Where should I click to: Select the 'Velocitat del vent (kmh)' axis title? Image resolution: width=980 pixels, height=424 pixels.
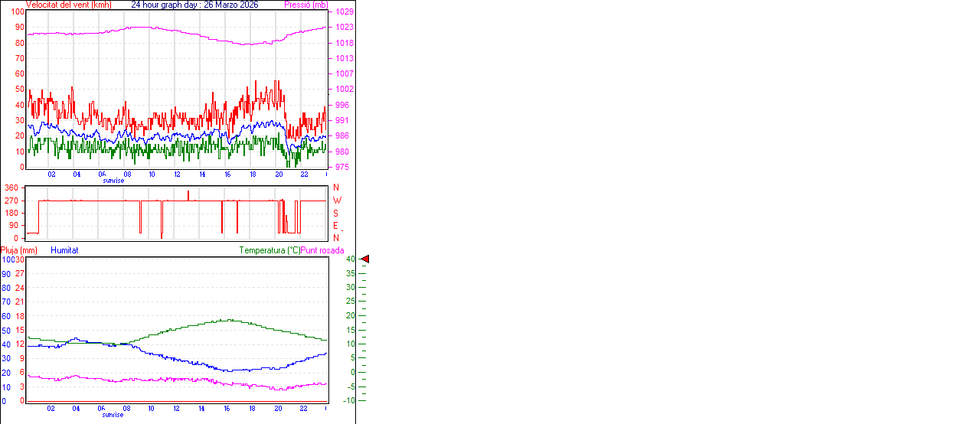(x=68, y=5)
